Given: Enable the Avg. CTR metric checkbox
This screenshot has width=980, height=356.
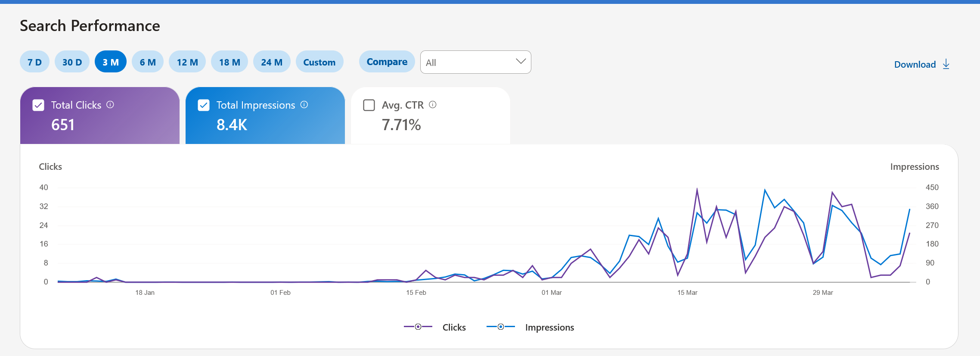Looking at the screenshot, I should (369, 104).
